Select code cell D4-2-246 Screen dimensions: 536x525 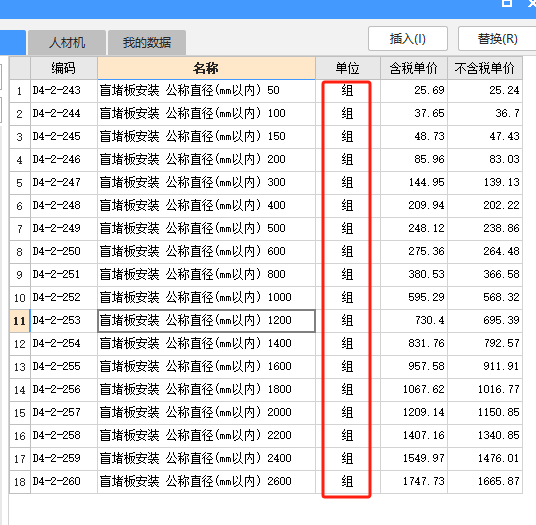(64, 160)
